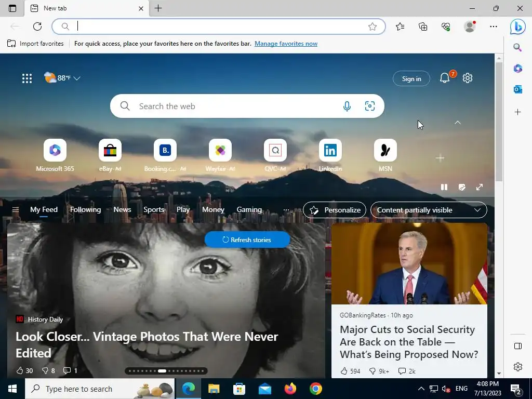Open the sidebar Search icon
This screenshot has height=399, width=532.
point(517,47)
